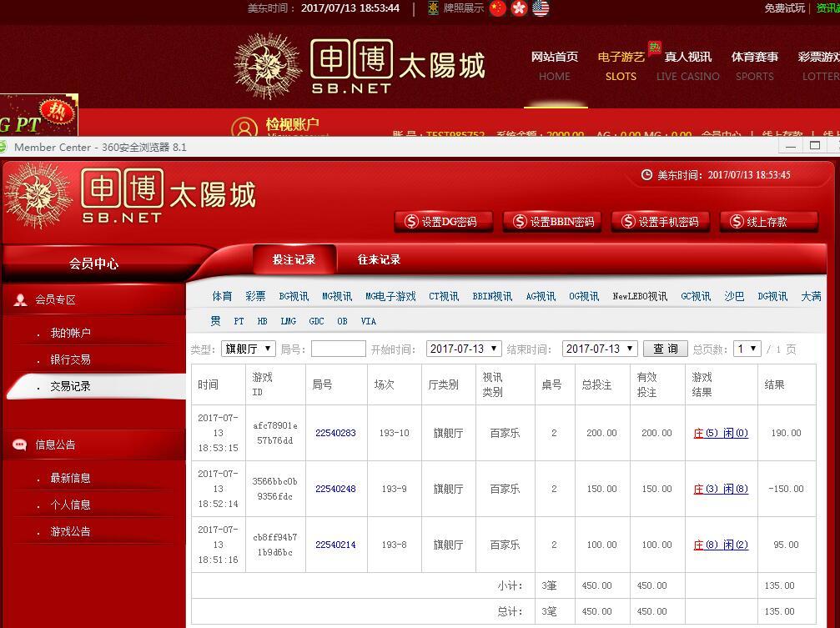Open round number 22540283
Image resolution: width=840 pixels, height=628 pixels.
(335, 433)
